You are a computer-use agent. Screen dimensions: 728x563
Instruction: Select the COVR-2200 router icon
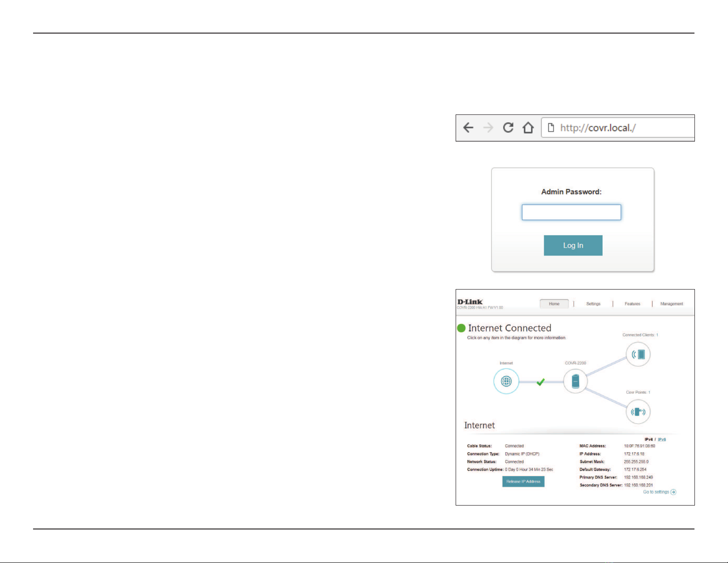point(576,381)
